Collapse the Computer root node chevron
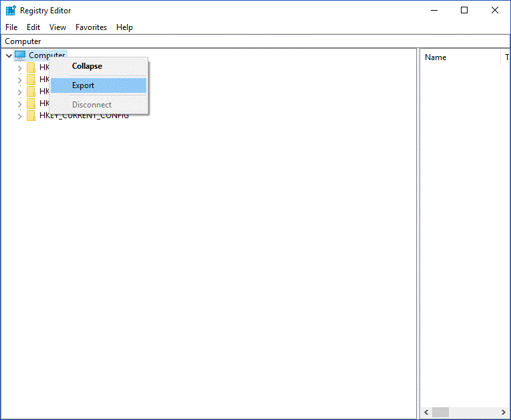This screenshot has height=420, width=511. pyautogui.click(x=9, y=55)
